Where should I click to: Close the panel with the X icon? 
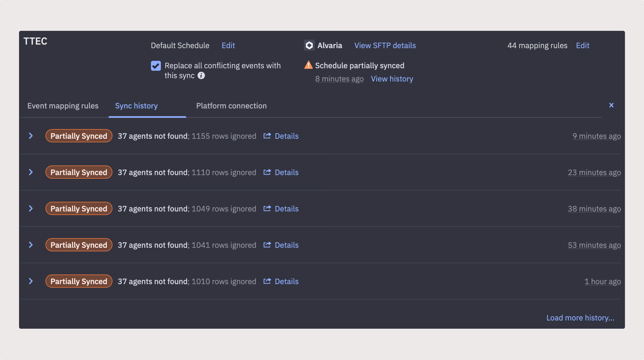click(611, 105)
